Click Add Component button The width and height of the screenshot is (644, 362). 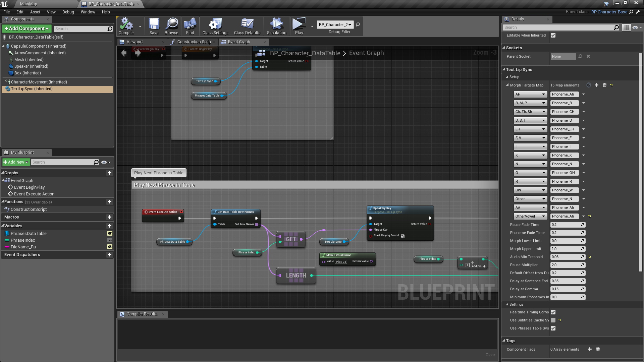point(27,29)
